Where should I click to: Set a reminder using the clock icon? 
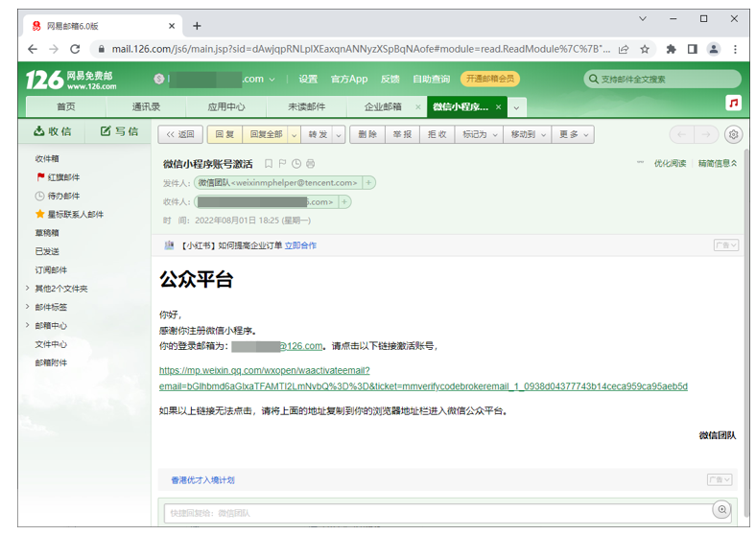(x=296, y=164)
